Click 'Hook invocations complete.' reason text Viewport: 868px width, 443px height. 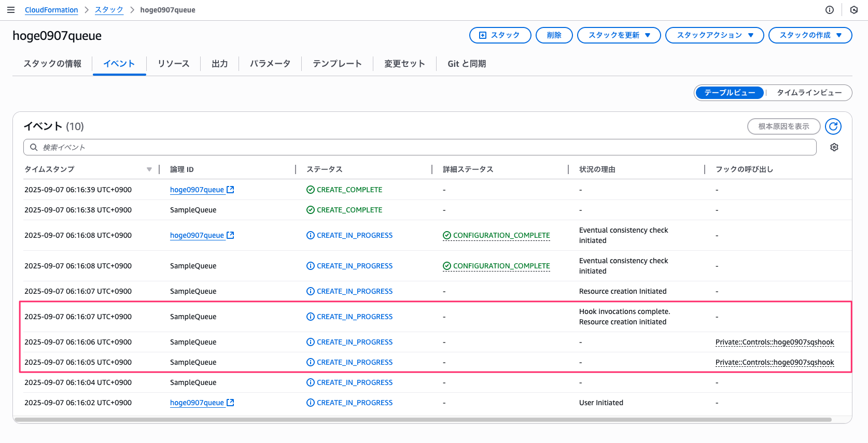tap(625, 311)
